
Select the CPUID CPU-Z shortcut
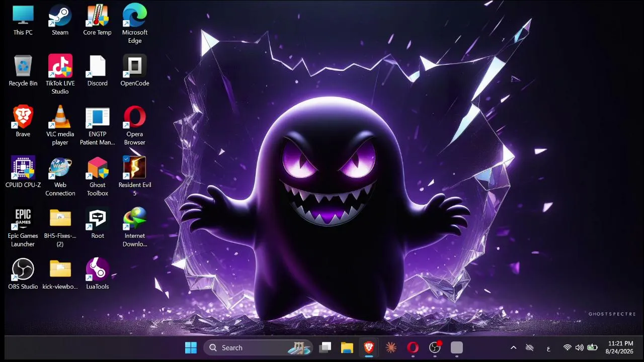pyautogui.click(x=23, y=172)
